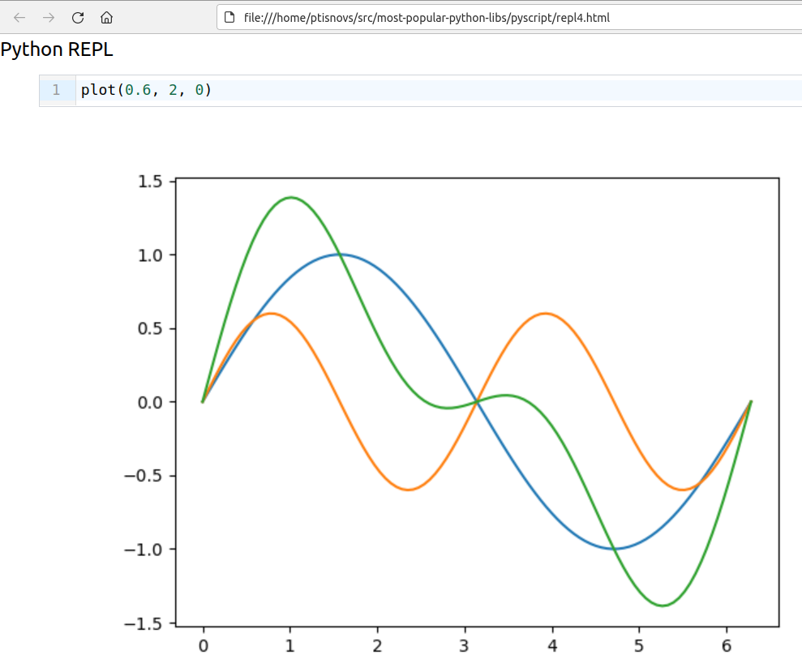Click the browser forward arrow
This screenshot has width=802, height=672.
click(49, 18)
